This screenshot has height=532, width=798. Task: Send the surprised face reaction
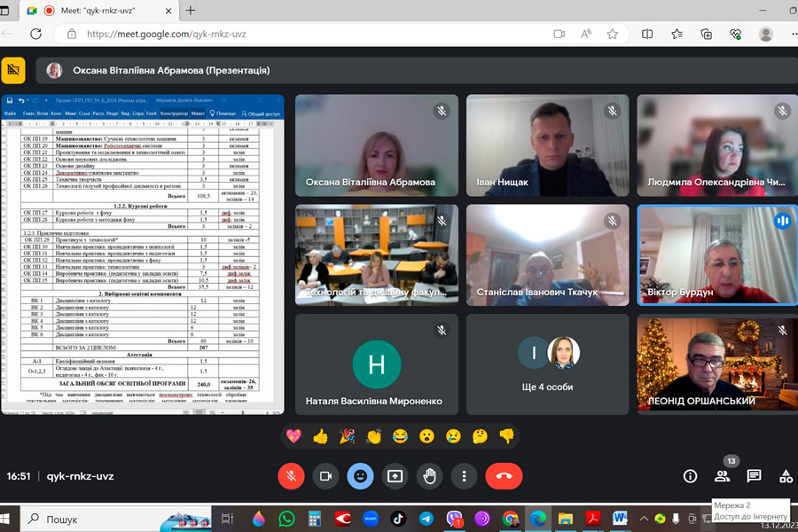[x=426, y=435]
